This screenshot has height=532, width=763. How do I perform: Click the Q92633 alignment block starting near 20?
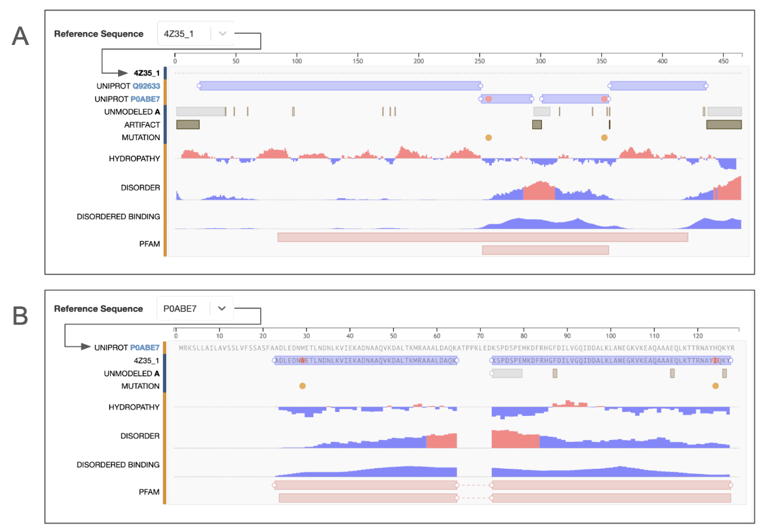pos(339,85)
